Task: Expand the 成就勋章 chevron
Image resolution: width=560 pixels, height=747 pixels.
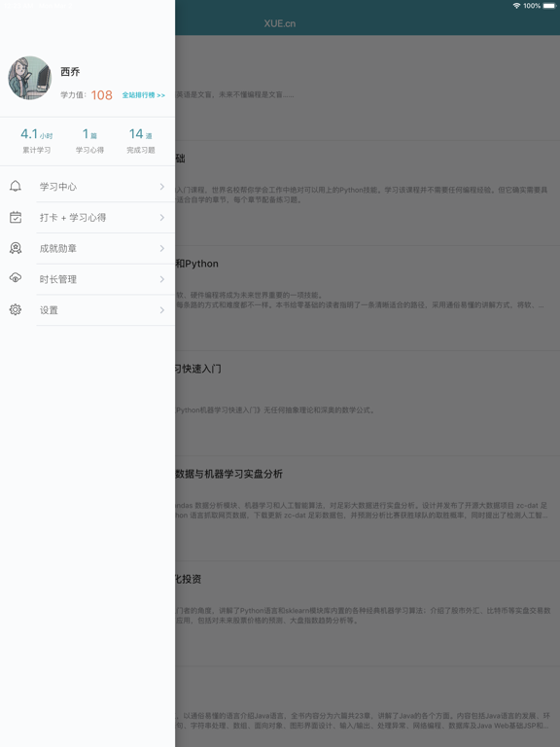Action: [x=162, y=249]
